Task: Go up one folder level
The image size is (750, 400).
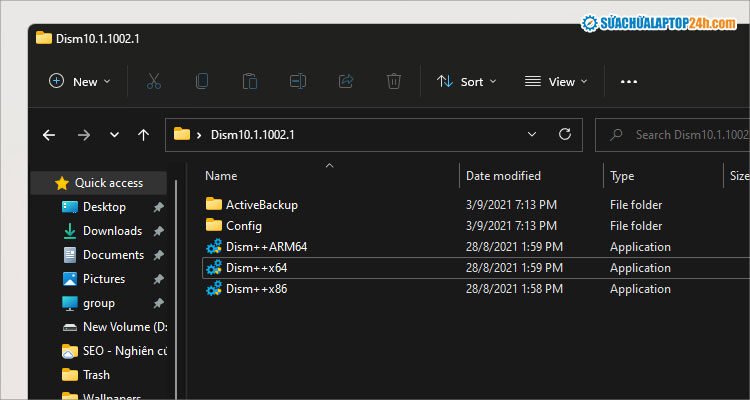Action: [143, 135]
